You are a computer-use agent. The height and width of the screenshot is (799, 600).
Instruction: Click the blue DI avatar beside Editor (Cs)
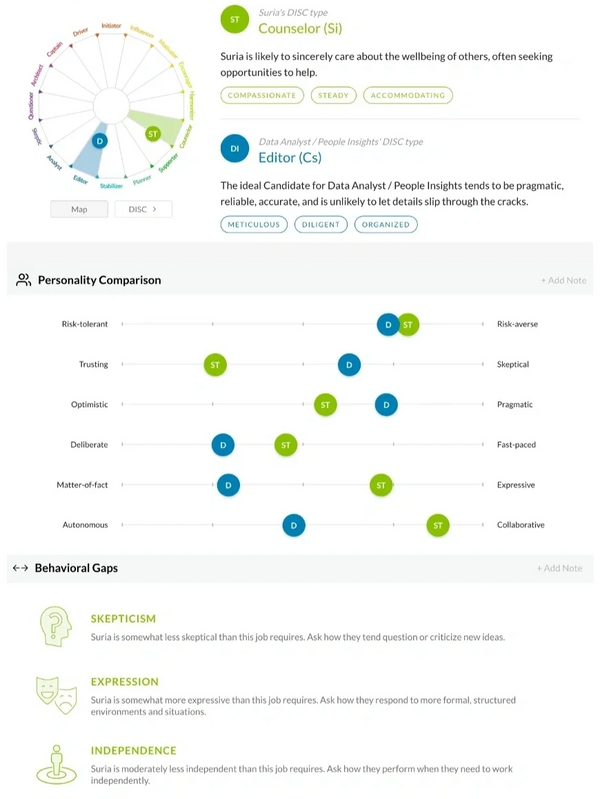coord(234,148)
